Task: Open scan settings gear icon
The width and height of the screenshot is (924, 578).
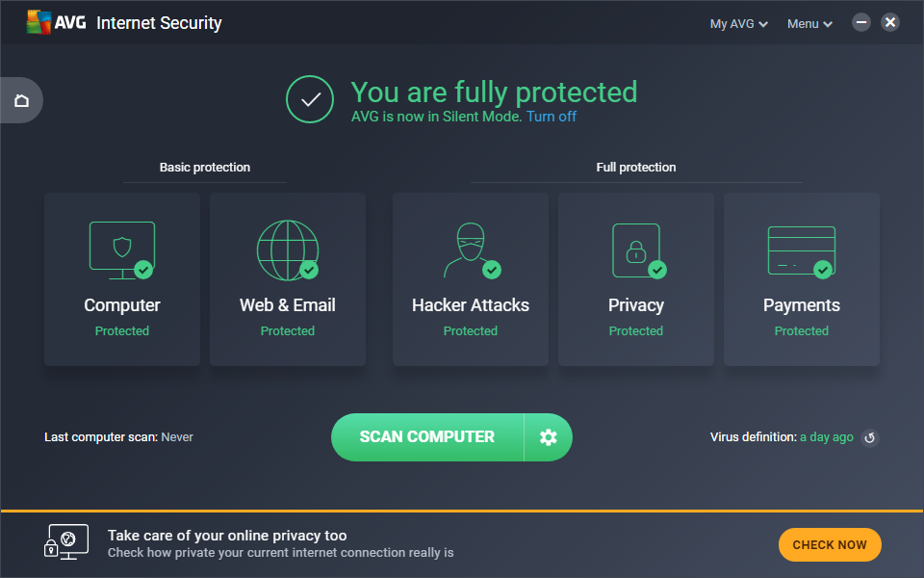Action: click(549, 437)
